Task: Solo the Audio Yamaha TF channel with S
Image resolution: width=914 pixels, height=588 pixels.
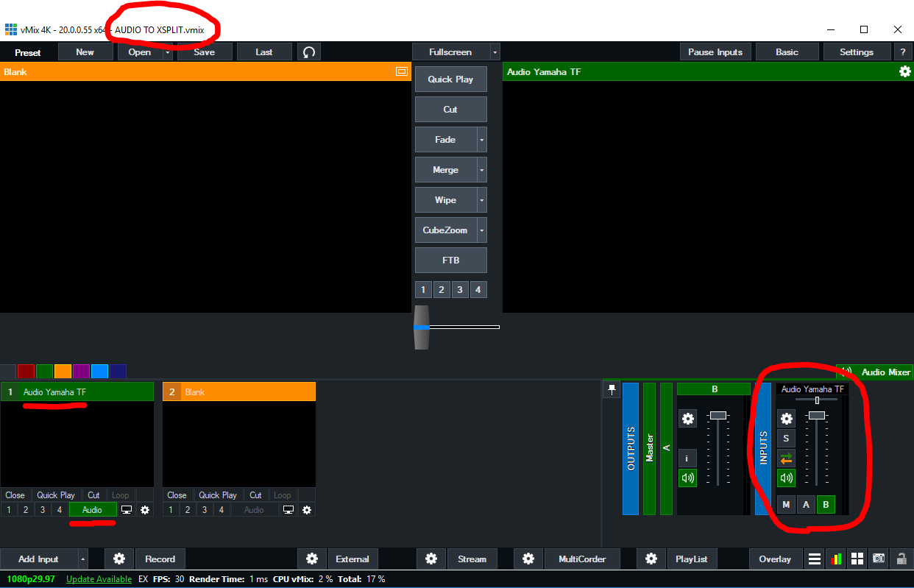Action: point(786,439)
